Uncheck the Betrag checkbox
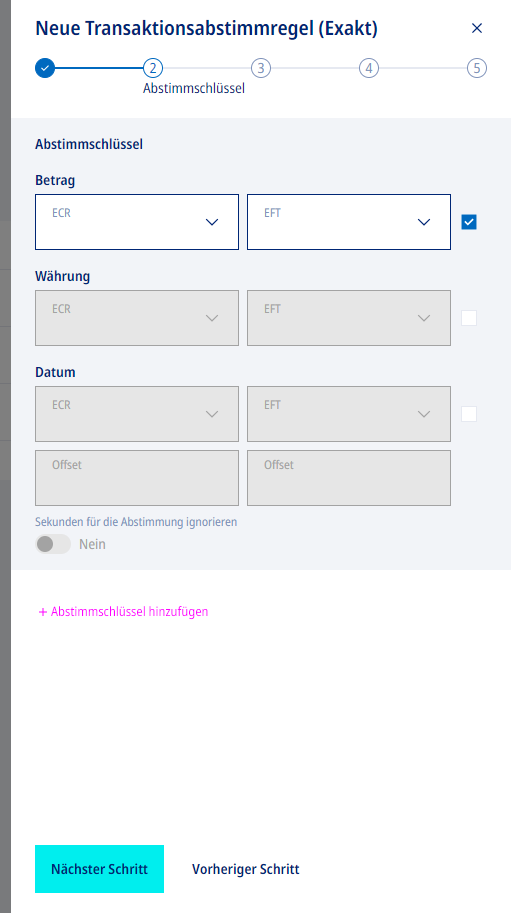 pos(469,222)
